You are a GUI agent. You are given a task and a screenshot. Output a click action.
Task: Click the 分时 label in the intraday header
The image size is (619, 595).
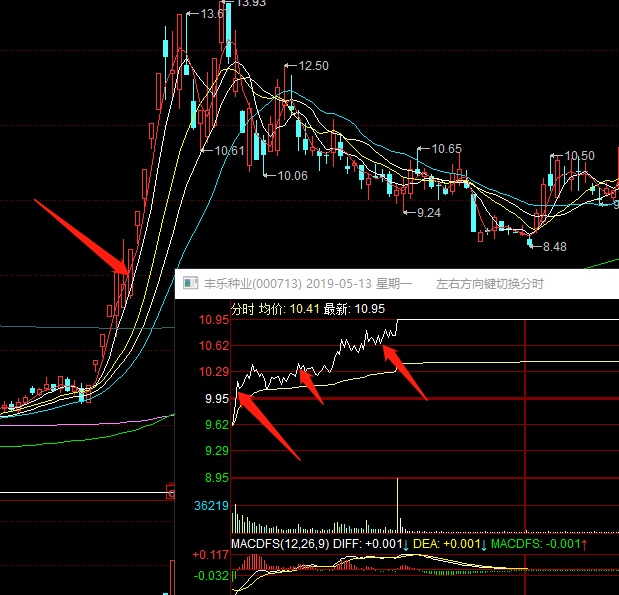point(243,309)
